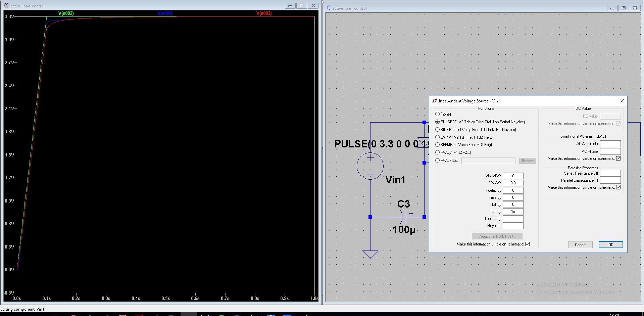The image size is (644, 316).
Task: Click the Von[V] field showing 3.3
Action: 513,183
